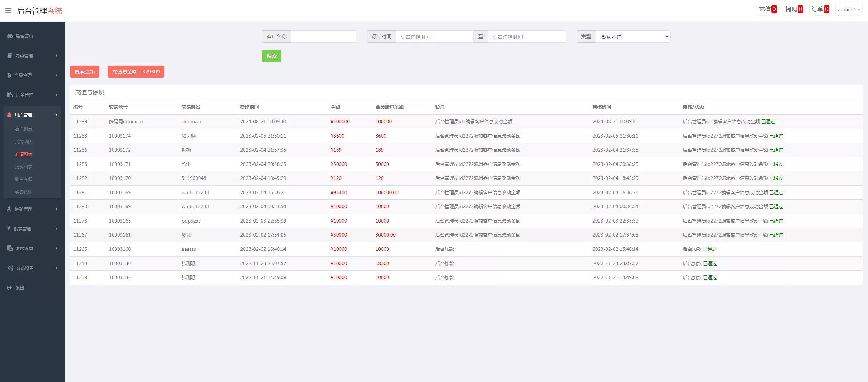Expand the 参数设置 sidebar menu
The height and width of the screenshot is (382, 868).
[32, 248]
